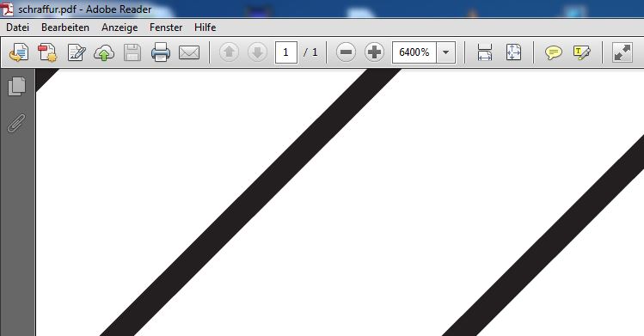Click the fit width scrolling icon
Image resolution: width=644 pixels, height=336 pixels.
(485, 52)
